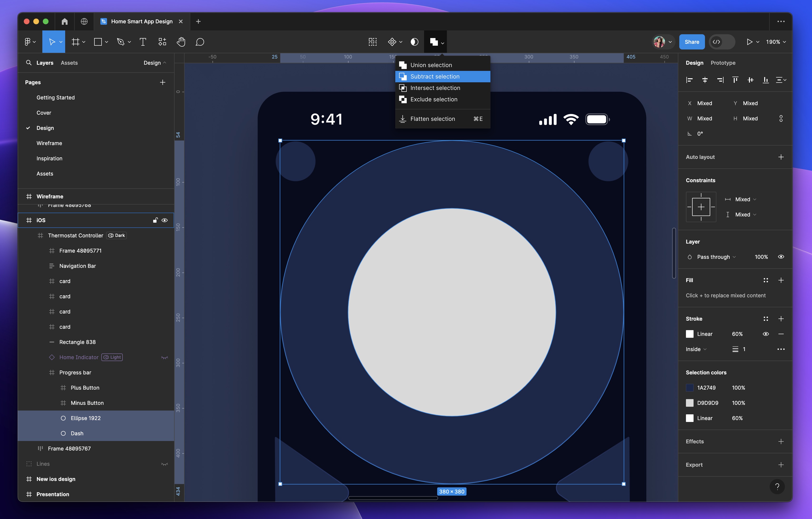812x519 pixels.
Task: Grab the Hand tool
Action: click(x=181, y=41)
